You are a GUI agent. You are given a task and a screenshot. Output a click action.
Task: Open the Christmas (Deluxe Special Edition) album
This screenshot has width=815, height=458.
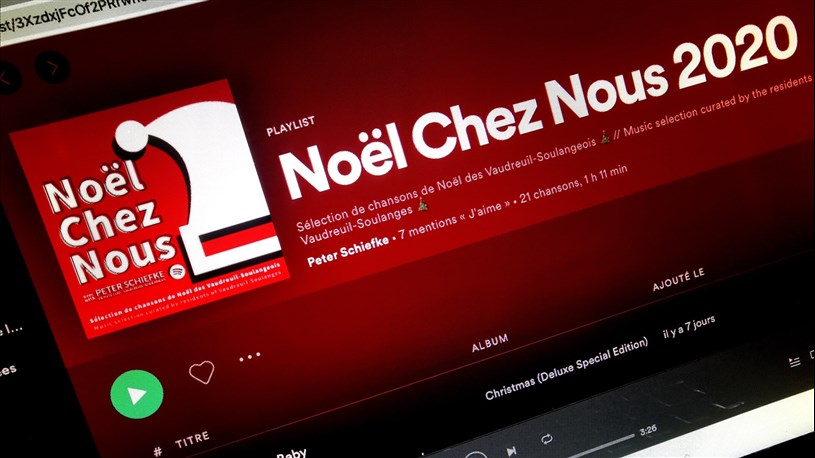point(567,369)
